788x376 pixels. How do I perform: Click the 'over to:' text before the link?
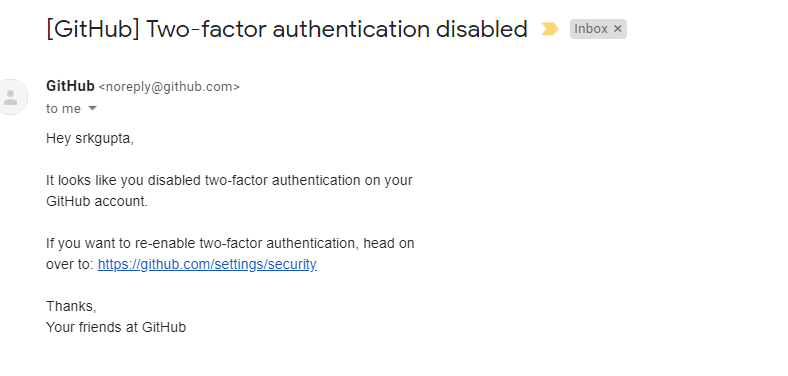(70, 264)
